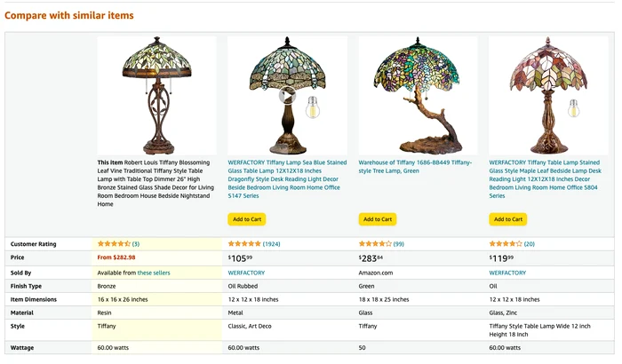Open Warehouse of Tiffany Tree Lamp title link

click(415, 167)
